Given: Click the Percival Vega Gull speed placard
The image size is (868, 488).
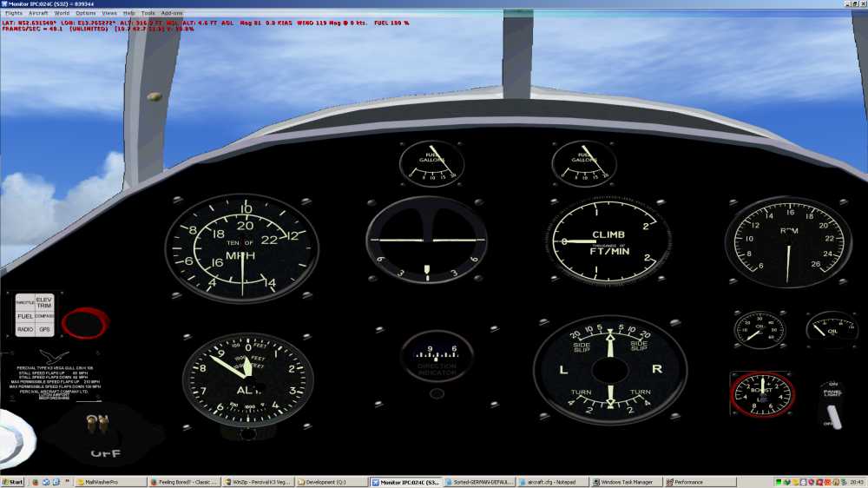Looking at the screenshot, I should click(54, 383).
